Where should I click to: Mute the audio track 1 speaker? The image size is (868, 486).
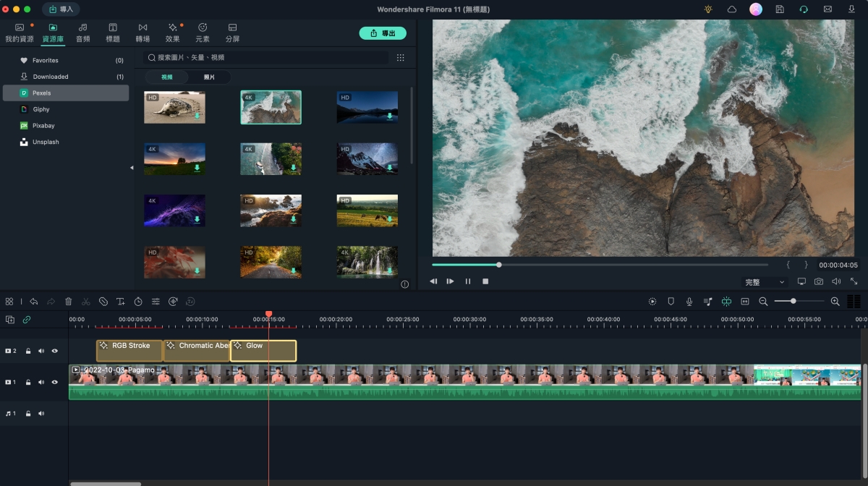coord(41,414)
